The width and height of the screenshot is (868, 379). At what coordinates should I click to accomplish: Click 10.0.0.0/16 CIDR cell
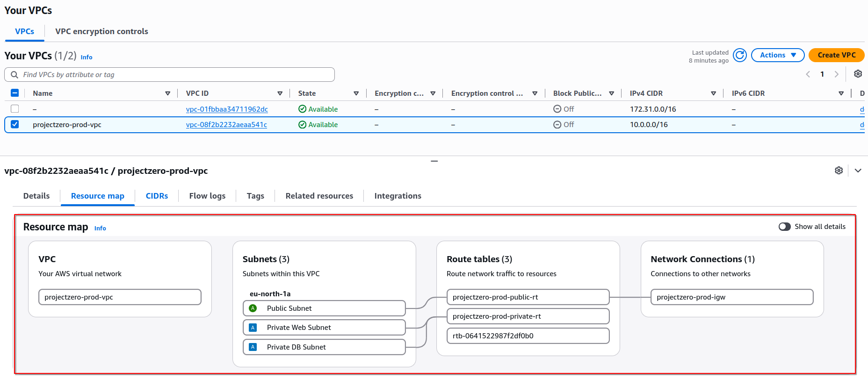pyautogui.click(x=649, y=125)
